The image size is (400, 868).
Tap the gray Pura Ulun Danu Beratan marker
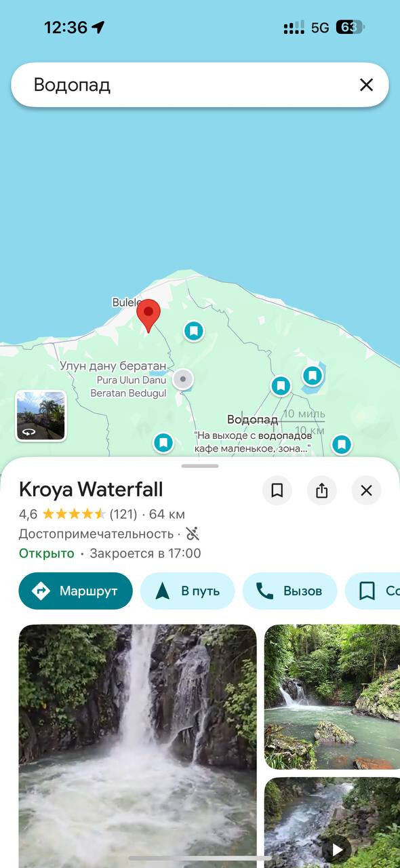pyautogui.click(x=182, y=379)
